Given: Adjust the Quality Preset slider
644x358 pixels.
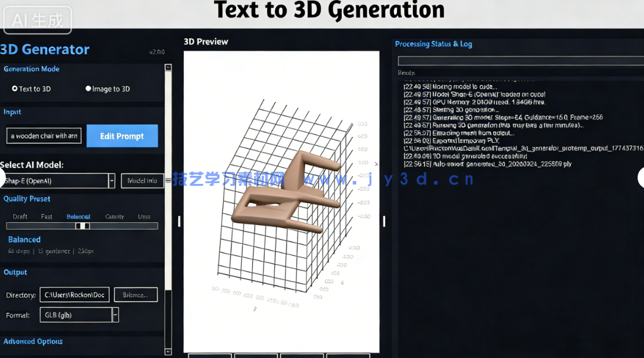Looking at the screenshot, I should coord(82,226).
